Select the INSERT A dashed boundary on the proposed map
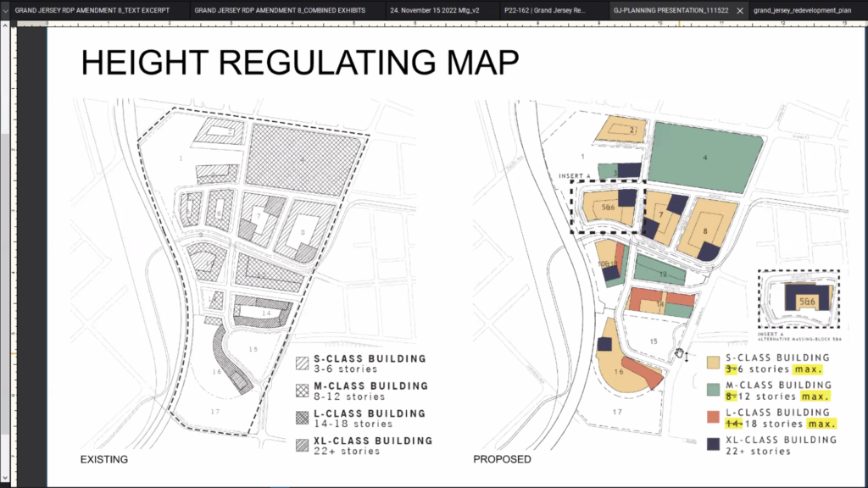The image size is (868, 488). [x=606, y=205]
